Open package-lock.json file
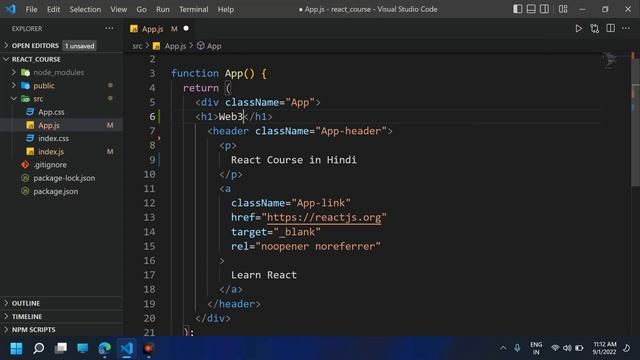This screenshot has height=360, width=640. click(64, 178)
